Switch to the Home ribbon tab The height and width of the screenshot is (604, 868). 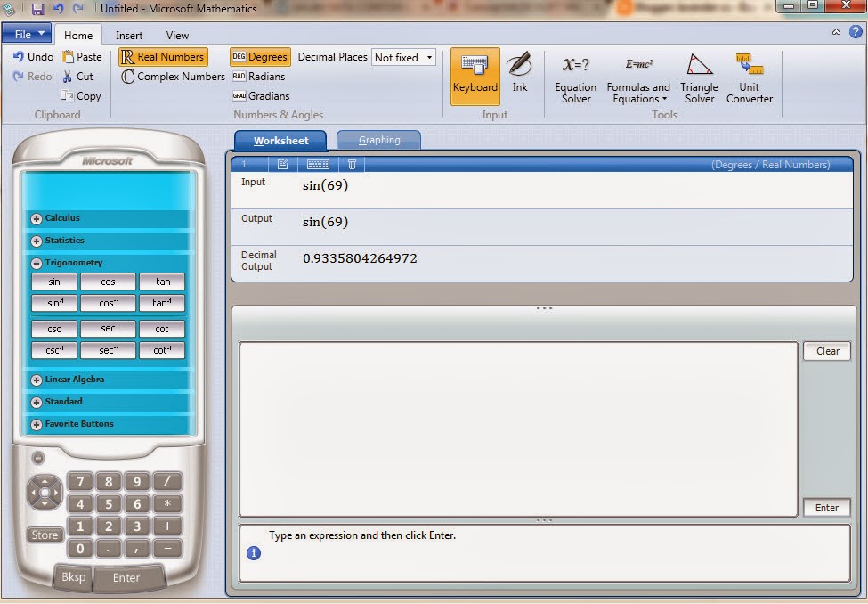[78, 35]
